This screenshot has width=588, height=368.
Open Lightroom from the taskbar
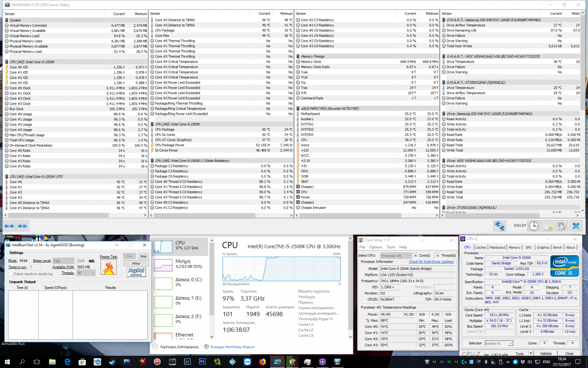[x=187, y=362]
